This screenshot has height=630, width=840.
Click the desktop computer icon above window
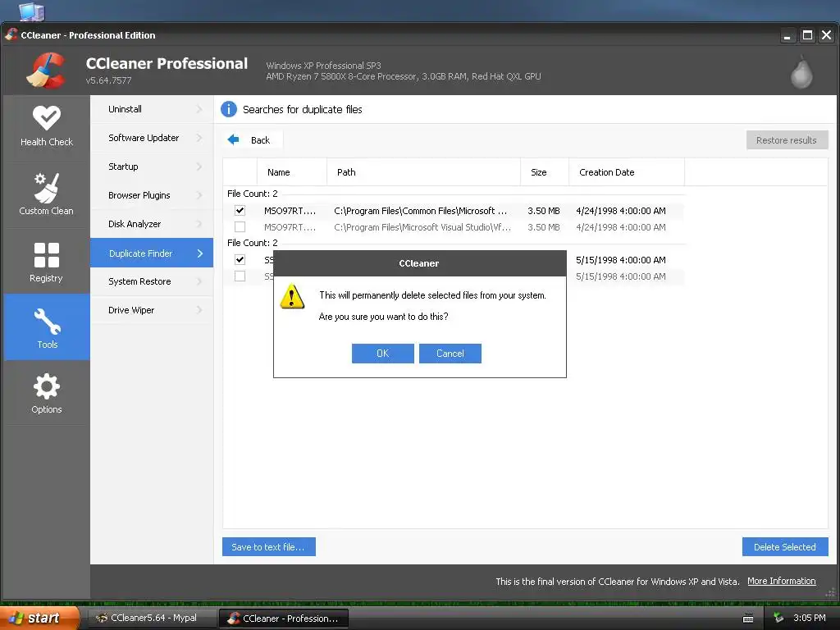coord(32,11)
